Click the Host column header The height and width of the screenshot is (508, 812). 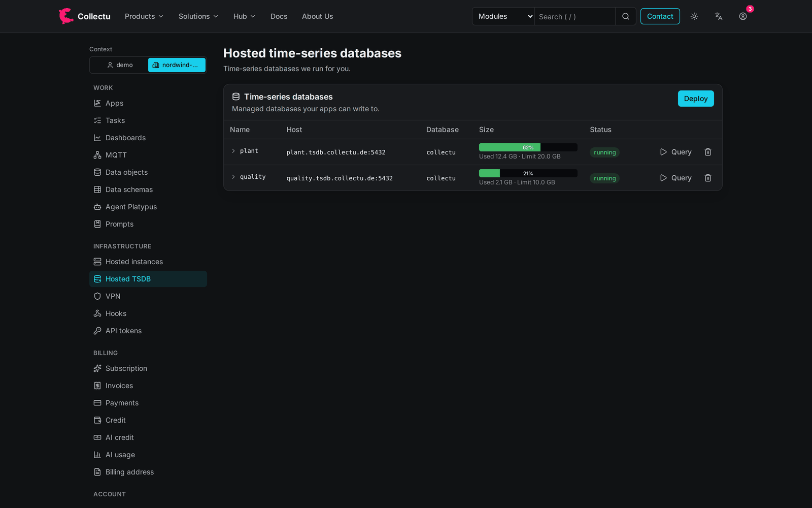pos(294,130)
